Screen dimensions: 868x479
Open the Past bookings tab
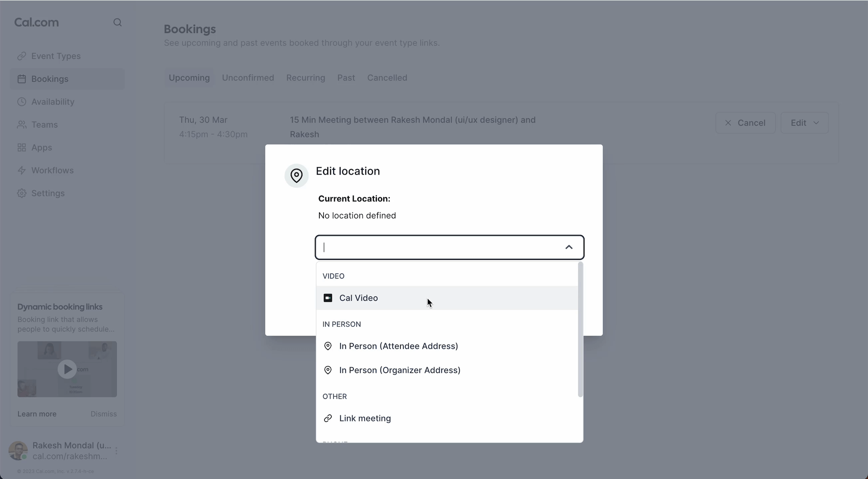tap(346, 78)
